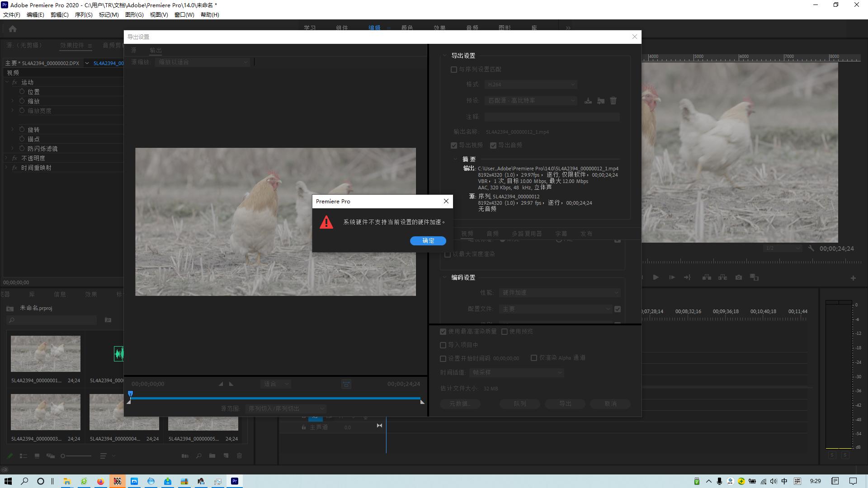Click the Home icon in workspace bar
The width and height of the screenshot is (868, 488).
click(x=13, y=29)
